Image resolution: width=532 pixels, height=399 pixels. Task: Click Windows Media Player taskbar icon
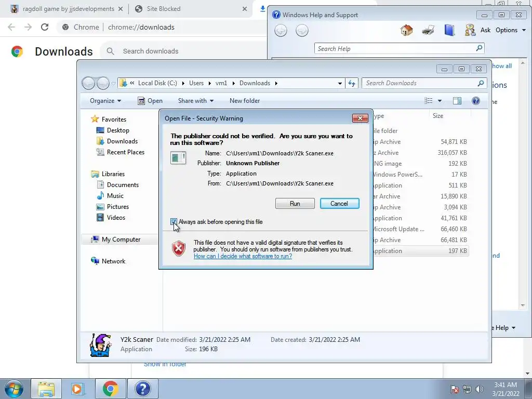(x=77, y=389)
